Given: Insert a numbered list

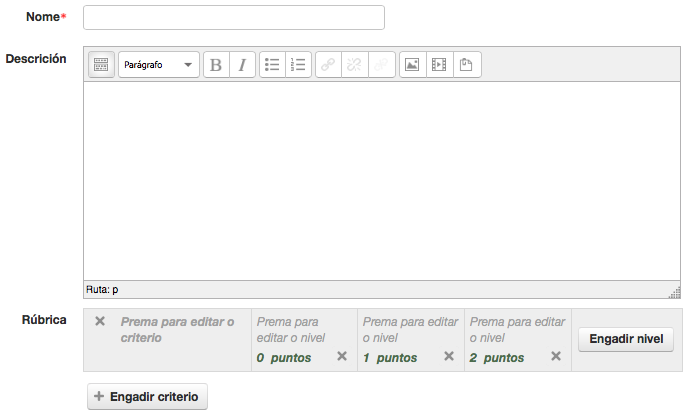Looking at the screenshot, I should pos(298,65).
